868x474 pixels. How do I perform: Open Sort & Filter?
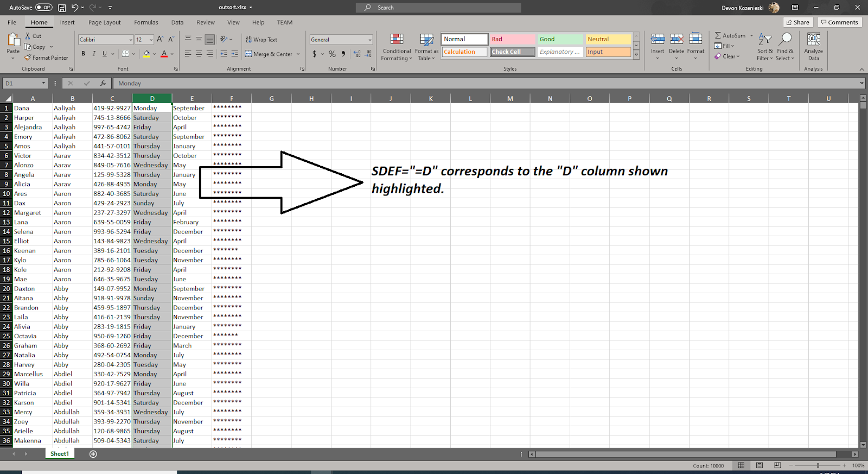[x=765, y=47]
